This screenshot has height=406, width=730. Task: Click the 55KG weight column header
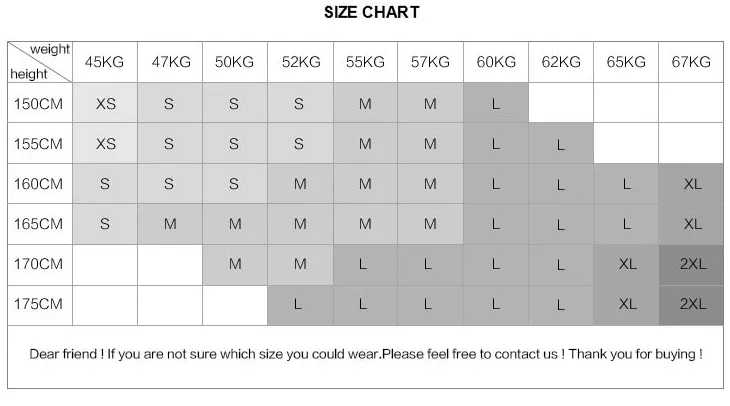365,62
